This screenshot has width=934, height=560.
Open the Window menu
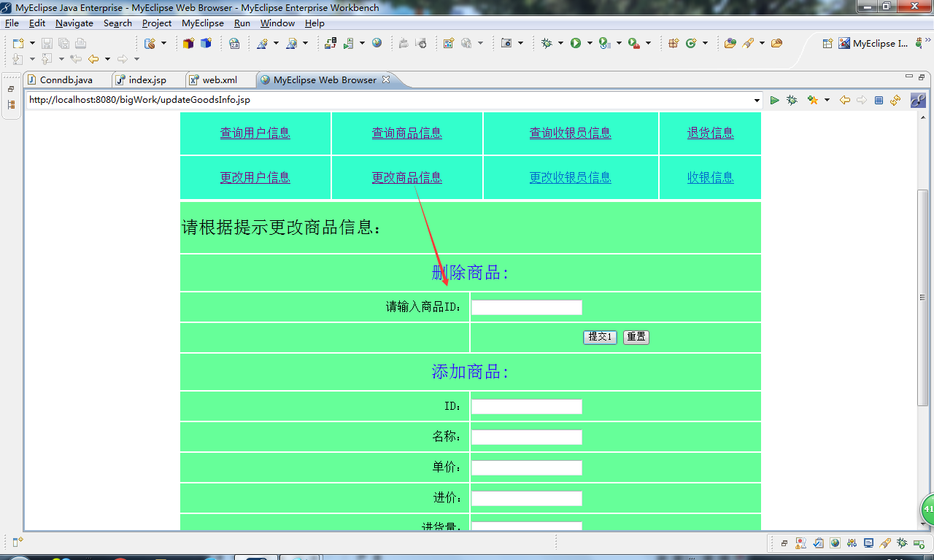[x=277, y=23]
